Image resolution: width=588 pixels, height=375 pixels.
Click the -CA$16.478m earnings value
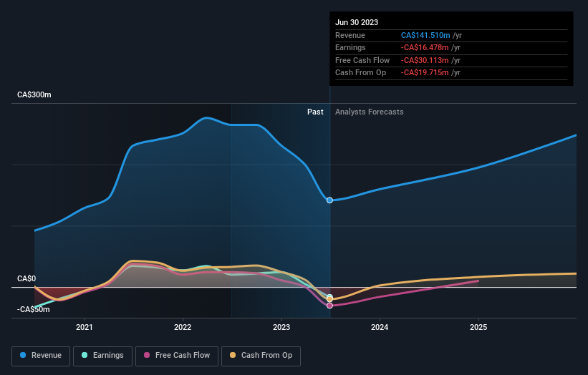pyautogui.click(x=425, y=47)
